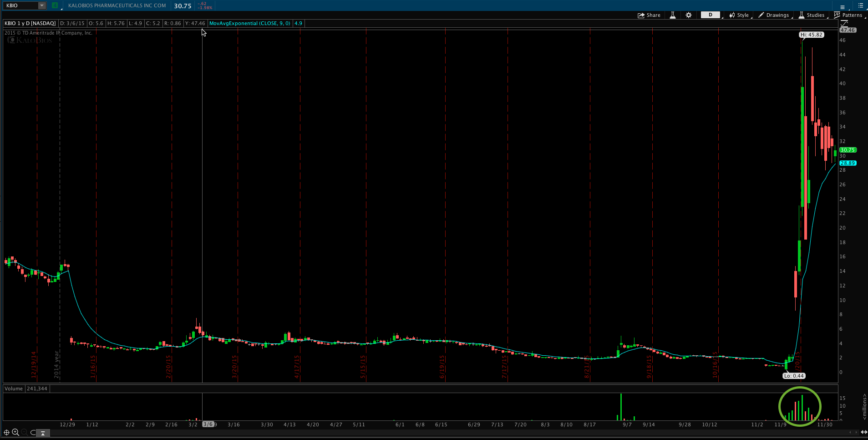
Task: Click the 7/17/15 expiration marker
Action: tap(504, 367)
